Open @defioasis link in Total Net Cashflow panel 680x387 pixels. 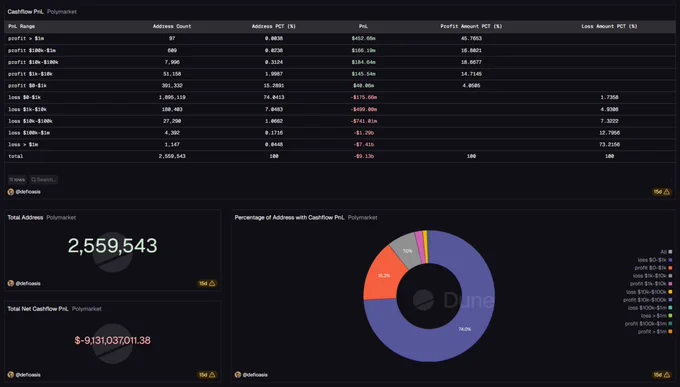[28, 375]
